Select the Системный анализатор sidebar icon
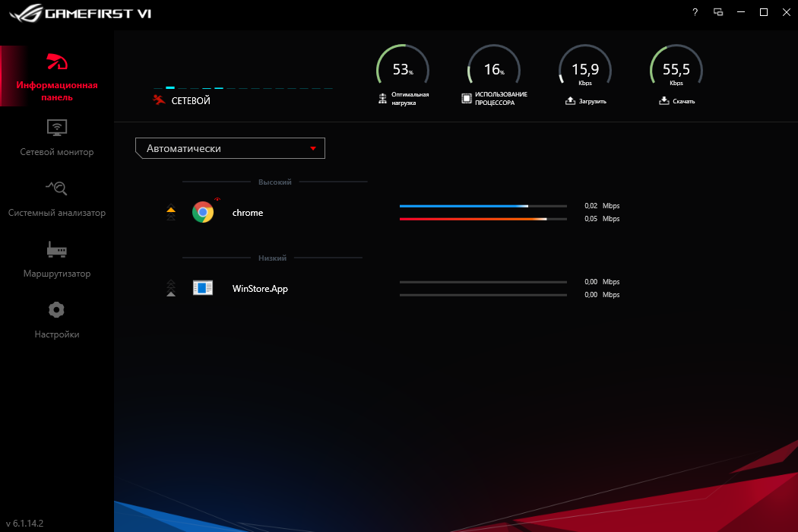 pos(56,188)
